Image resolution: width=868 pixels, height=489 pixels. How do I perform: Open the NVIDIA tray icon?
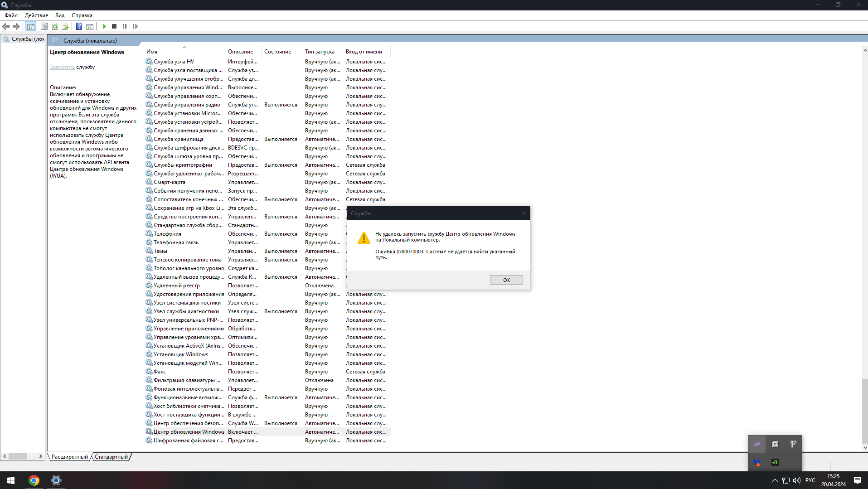775,462
